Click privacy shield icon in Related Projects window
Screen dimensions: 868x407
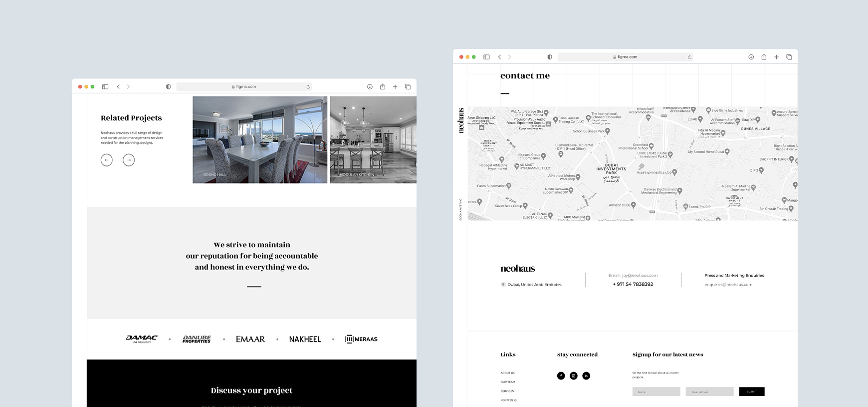(x=169, y=87)
